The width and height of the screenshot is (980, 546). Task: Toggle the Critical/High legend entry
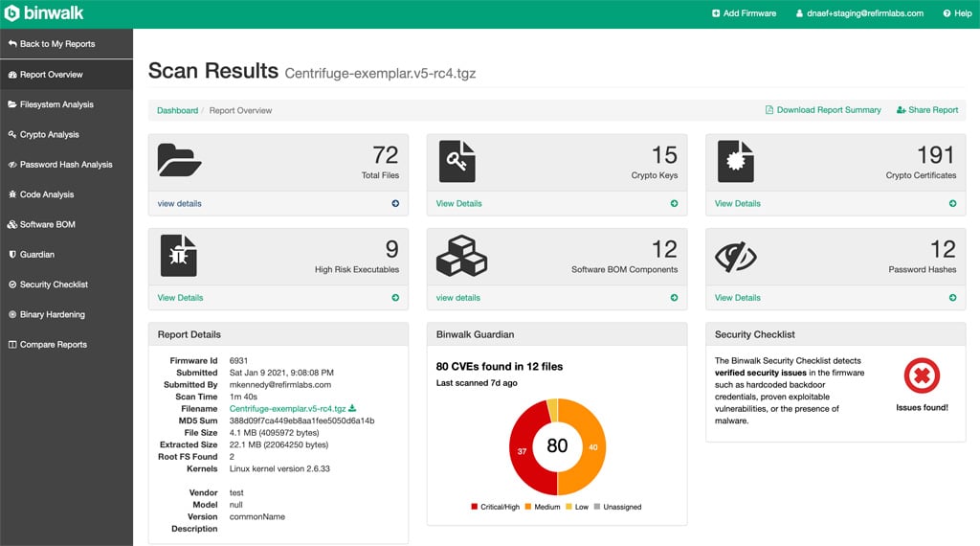tap(495, 507)
